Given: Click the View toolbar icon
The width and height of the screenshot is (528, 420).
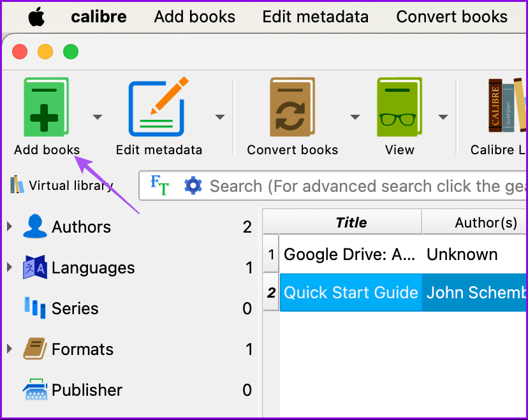Looking at the screenshot, I should click(399, 107).
